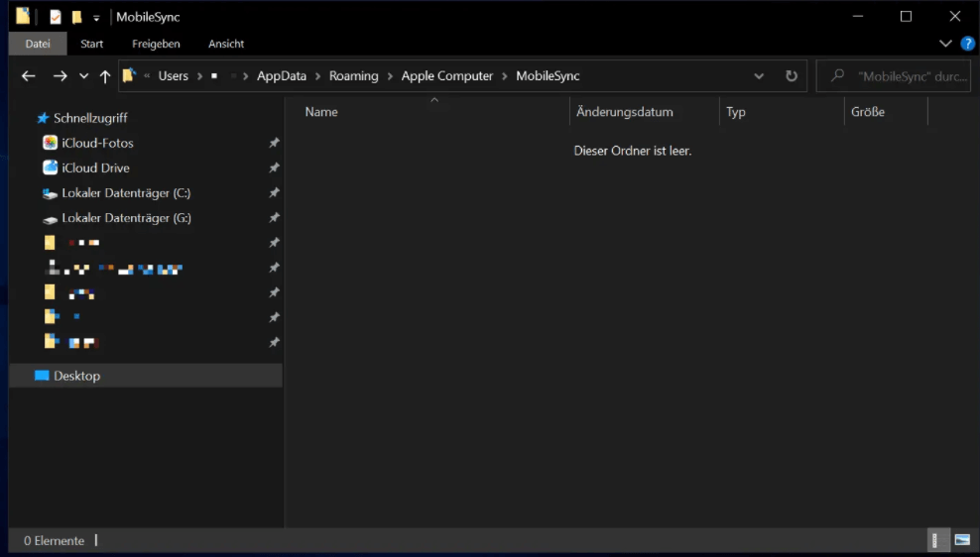Select Desktop in navigation pane
This screenshot has height=557, width=980.
76,376
